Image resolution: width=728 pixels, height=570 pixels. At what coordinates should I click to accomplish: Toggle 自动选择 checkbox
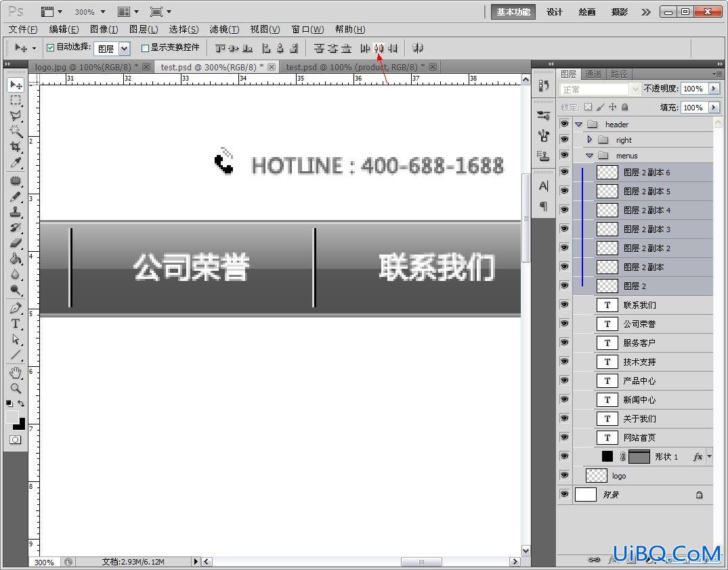coord(51,47)
